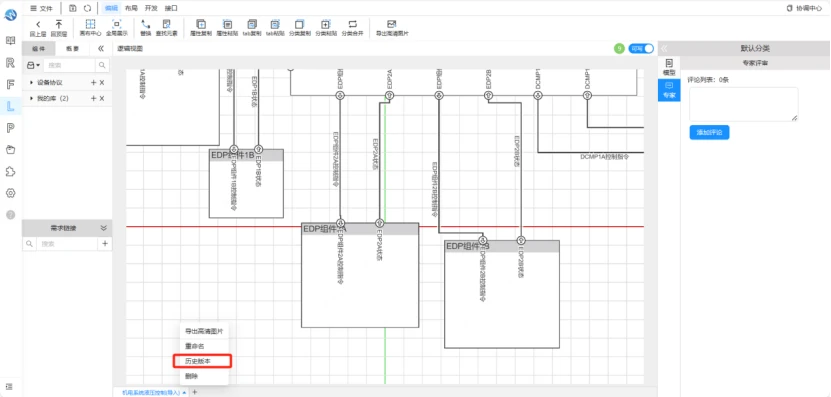Click the 导出高清图片 toolbar icon
Viewport: 831px width, 397px height.
pyautogui.click(x=392, y=24)
